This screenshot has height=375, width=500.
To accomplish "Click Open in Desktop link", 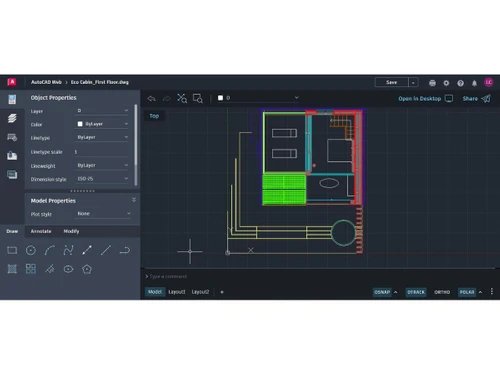I will click(425, 99).
